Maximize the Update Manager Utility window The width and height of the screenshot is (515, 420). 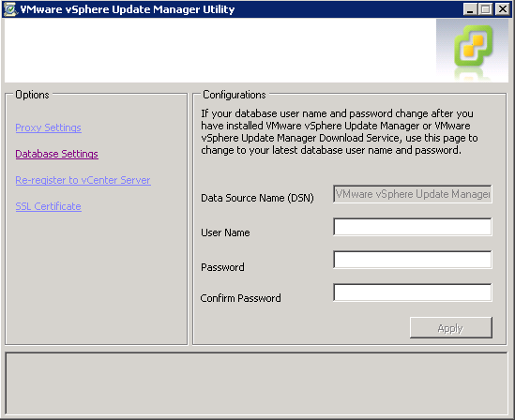click(x=485, y=8)
